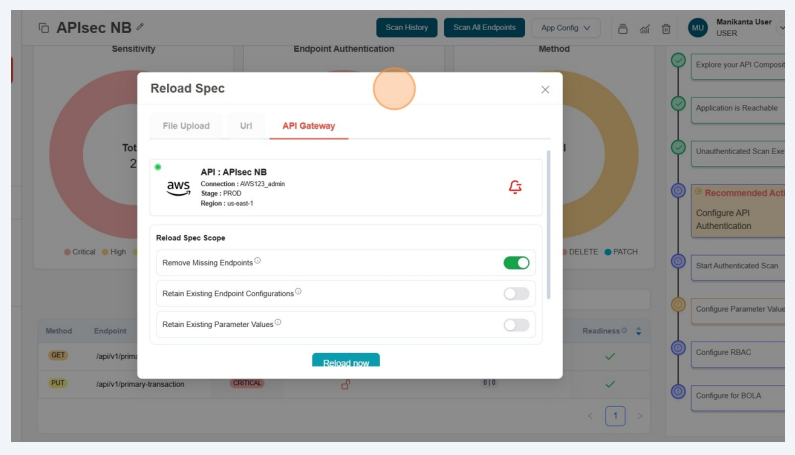Open the Start Authenticated Scan step card
Image resolution: width=795 pixels, height=455 pixels.
pyautogui.click(x=738, y=267)
